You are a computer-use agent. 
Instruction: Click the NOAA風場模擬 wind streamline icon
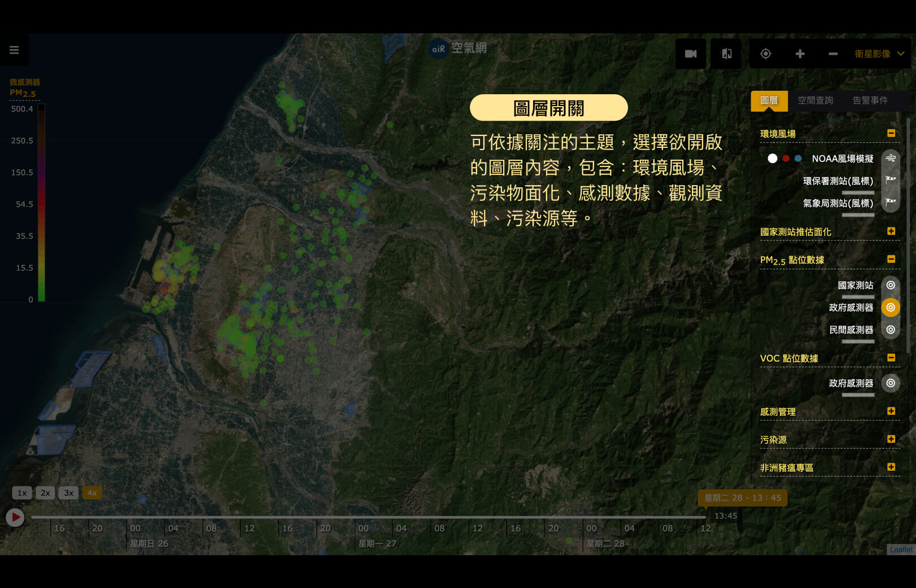[x=891, y=159]
